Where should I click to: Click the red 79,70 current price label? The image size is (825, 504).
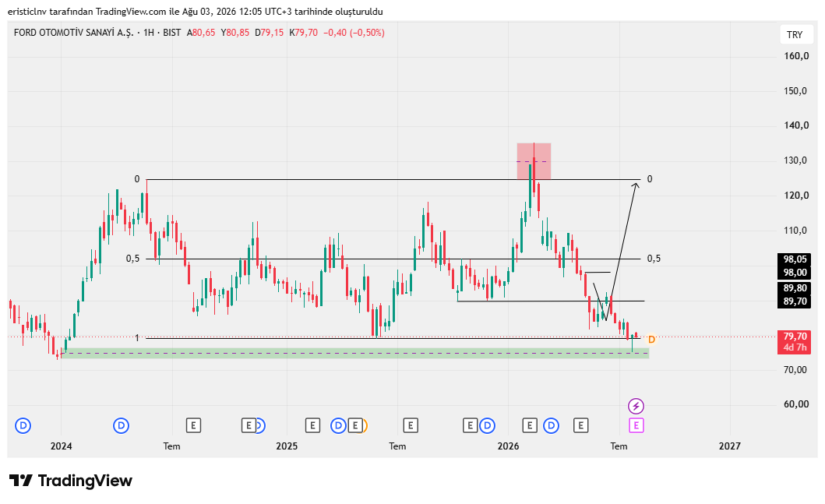coord(795,337)
